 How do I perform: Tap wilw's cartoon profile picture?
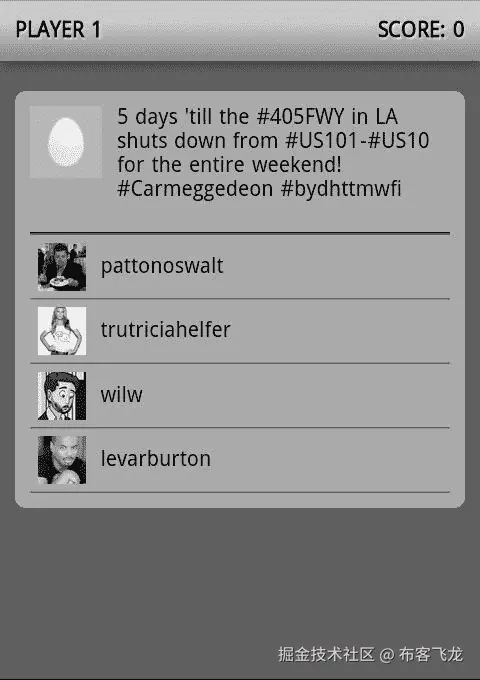click(62, 396)
